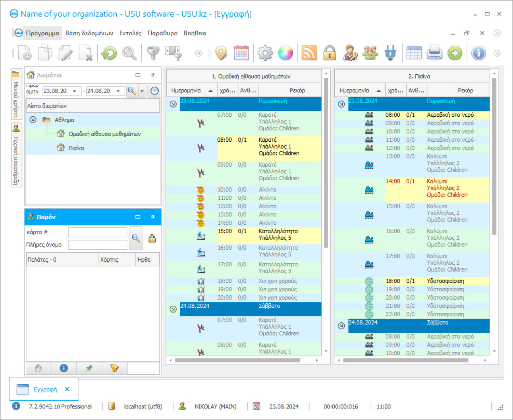Collapse 24.08.2024 group in Ομαδική αίθουσα
Viewport: 513px width, 420px height.
(173, 309)
